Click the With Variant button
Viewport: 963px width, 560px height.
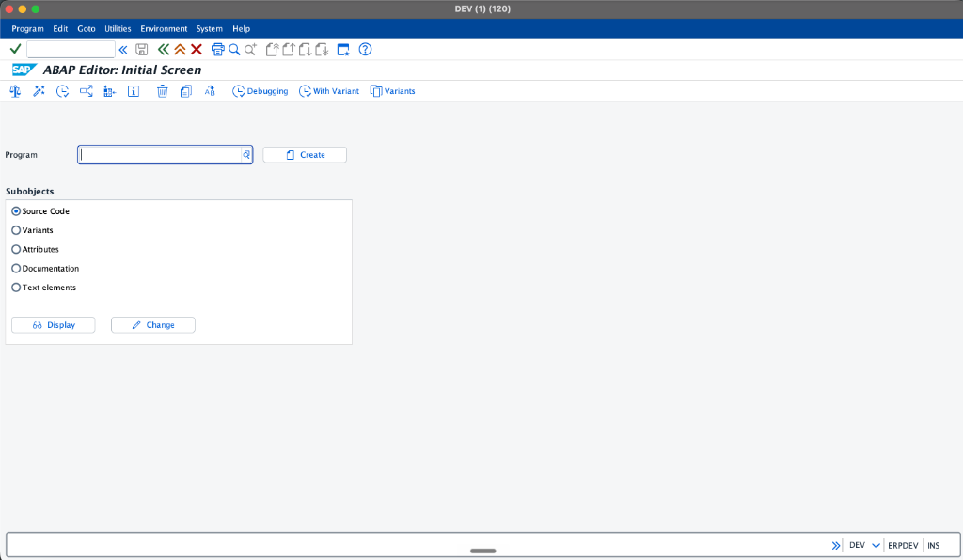[328, 91]
